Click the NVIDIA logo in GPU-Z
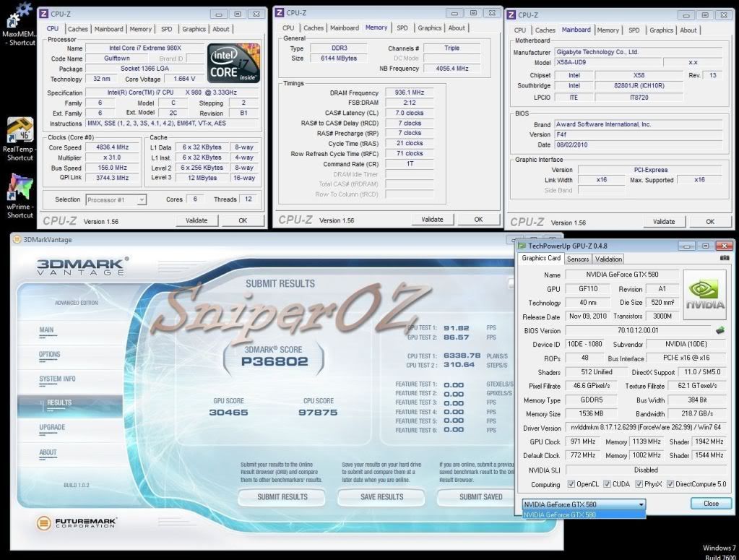 [706, 293]
